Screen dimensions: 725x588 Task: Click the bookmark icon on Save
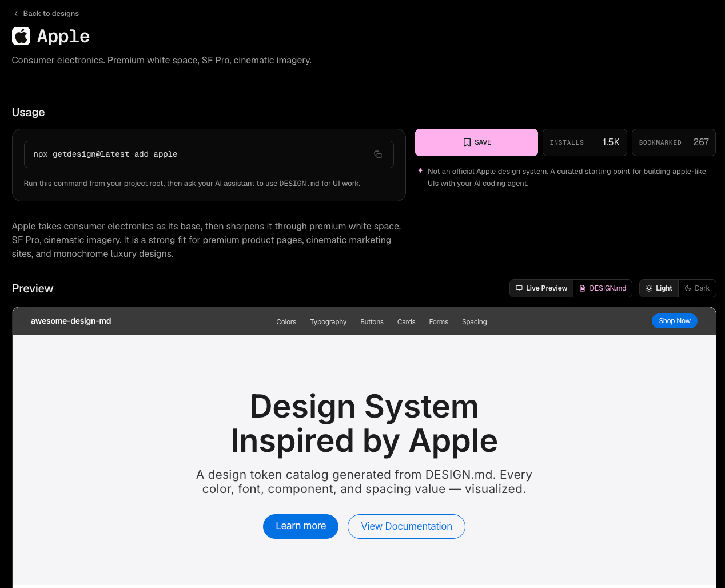tap(467, 142)
